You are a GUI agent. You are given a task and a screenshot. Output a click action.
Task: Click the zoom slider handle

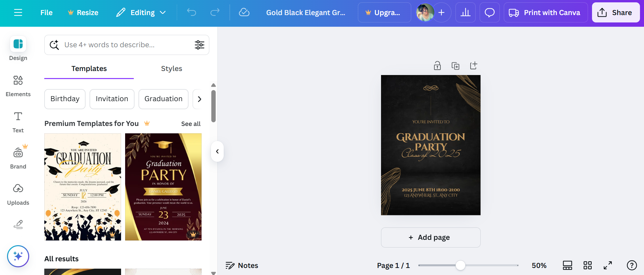click(461, 265)
